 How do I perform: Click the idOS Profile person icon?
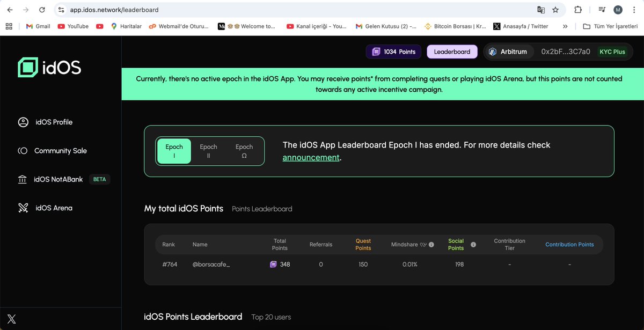[23, 122]
